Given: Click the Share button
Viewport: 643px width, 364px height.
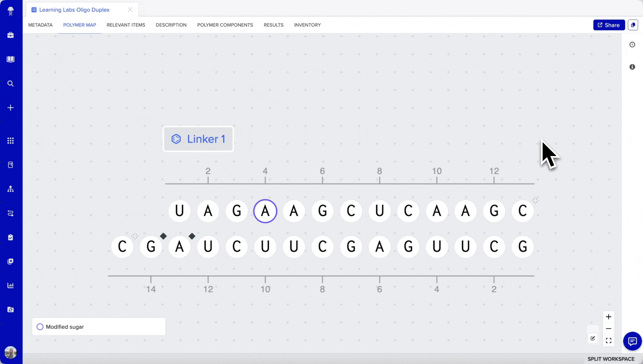Looking at the screenshot, I should click(609, 25).
